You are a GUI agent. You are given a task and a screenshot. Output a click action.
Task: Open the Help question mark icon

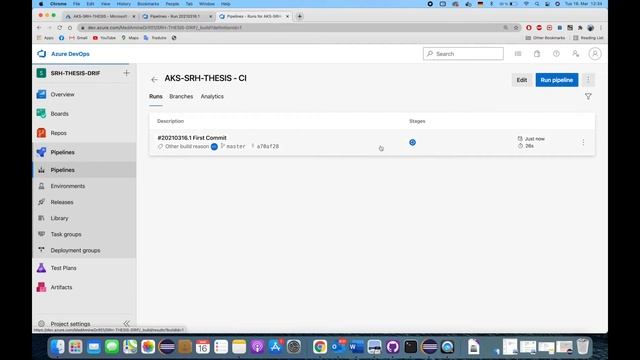[556, 54]
